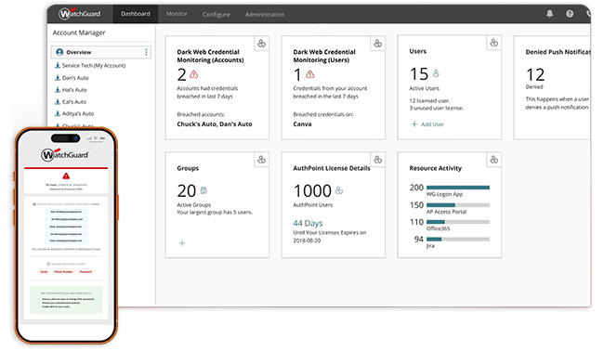Click warning triangle on Accounts breach count

click(x=194, y=74)
